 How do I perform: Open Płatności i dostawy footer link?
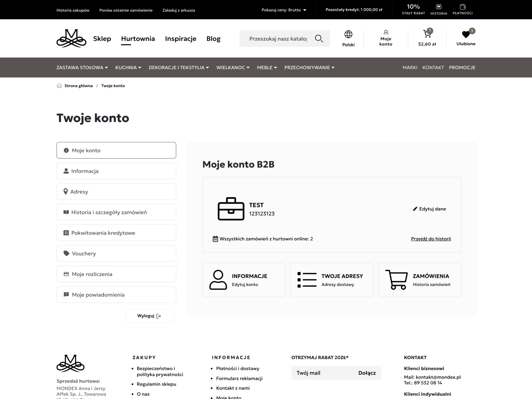pos(238,368)
